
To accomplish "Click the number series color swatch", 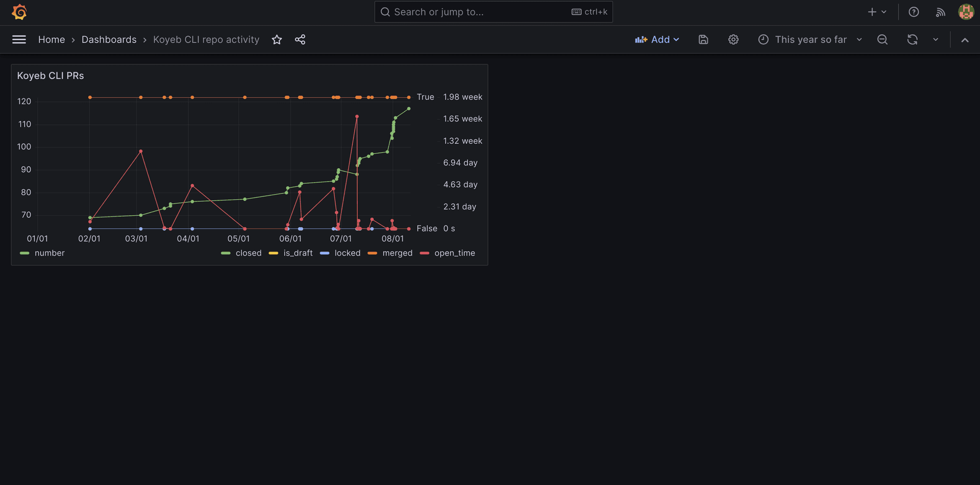I will click(x=24, y=253).
